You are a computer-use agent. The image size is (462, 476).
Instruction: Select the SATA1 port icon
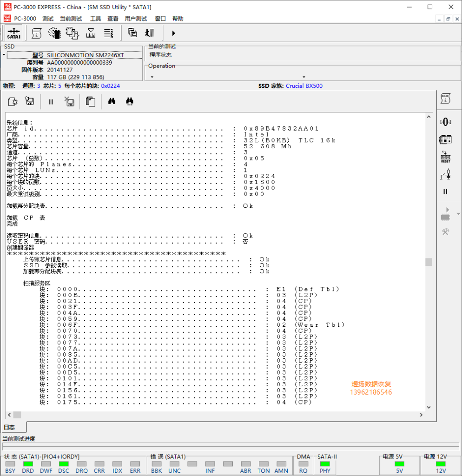tap(13, 33)
